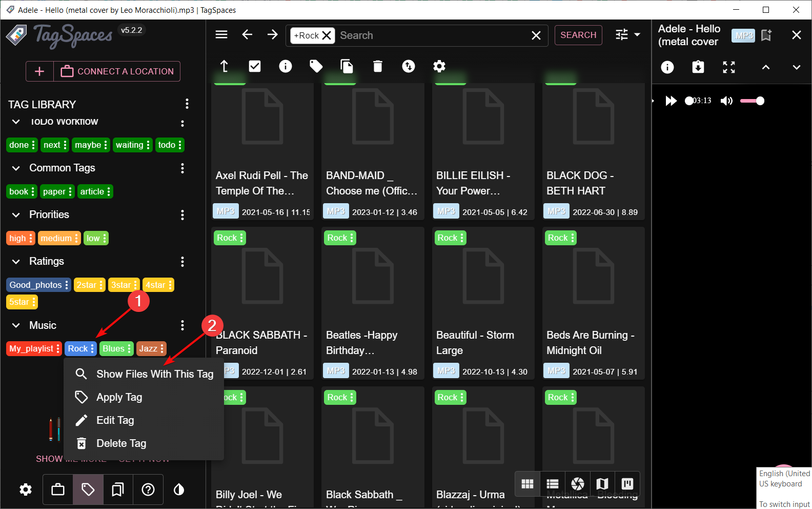Viewport: 812px width, 509px height.
Task: Remove the +Rock search chip
Action: 327,35
